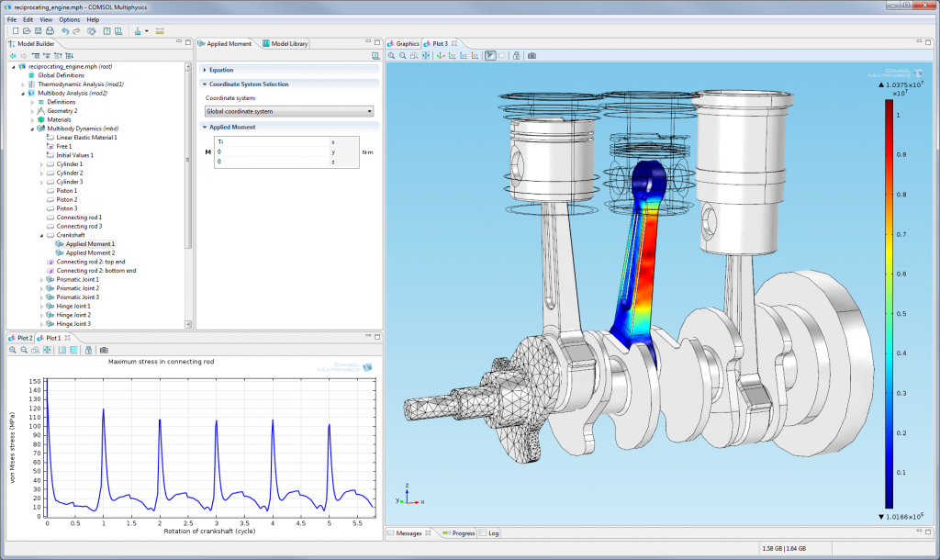
Task: Open a model file using the Open folder icon
Action: tap(28, 30)
